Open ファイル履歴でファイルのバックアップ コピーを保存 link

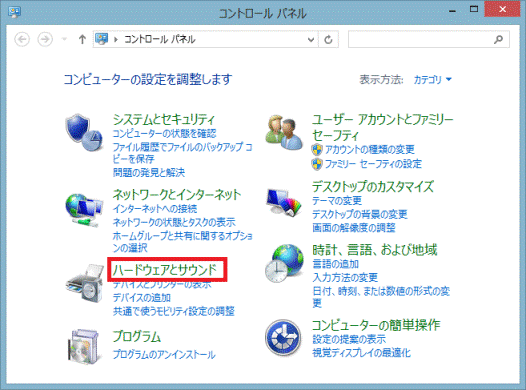[182, 153]
